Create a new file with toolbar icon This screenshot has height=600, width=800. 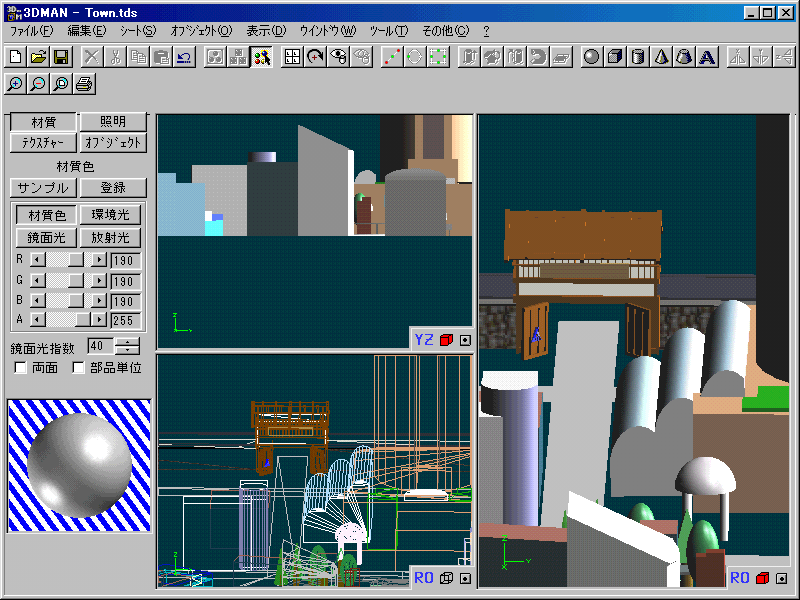[15, 57]
